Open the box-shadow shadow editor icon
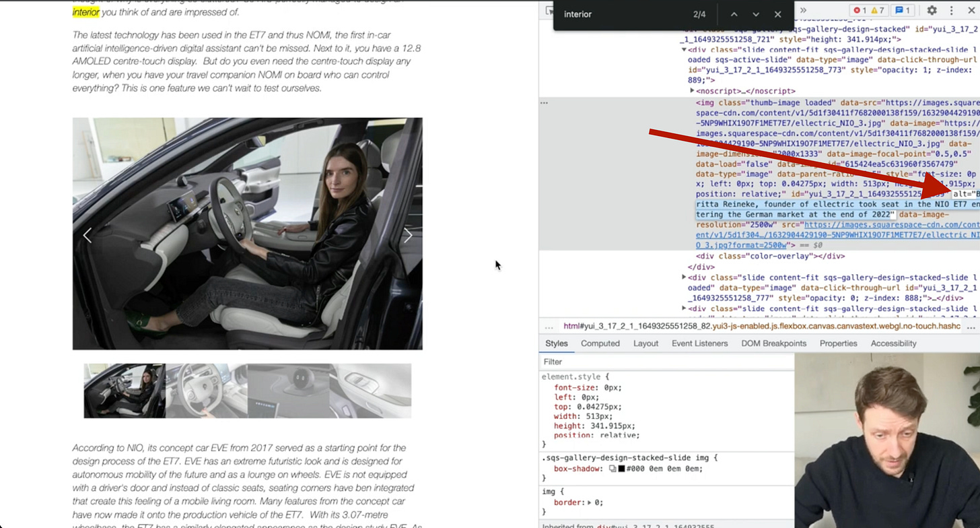Image resolution: width=980 pixels, height=528 pixels. tap(613, 469)
